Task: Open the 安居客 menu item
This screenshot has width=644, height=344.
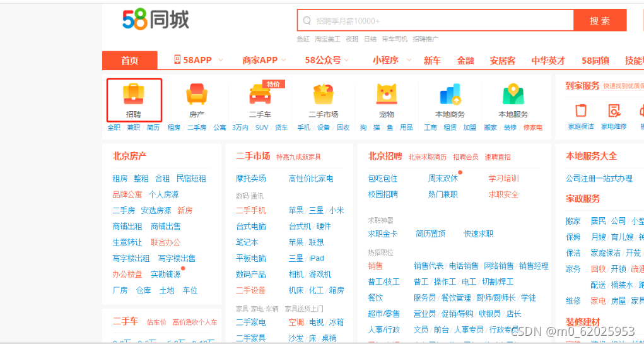Action: (502, 61)
